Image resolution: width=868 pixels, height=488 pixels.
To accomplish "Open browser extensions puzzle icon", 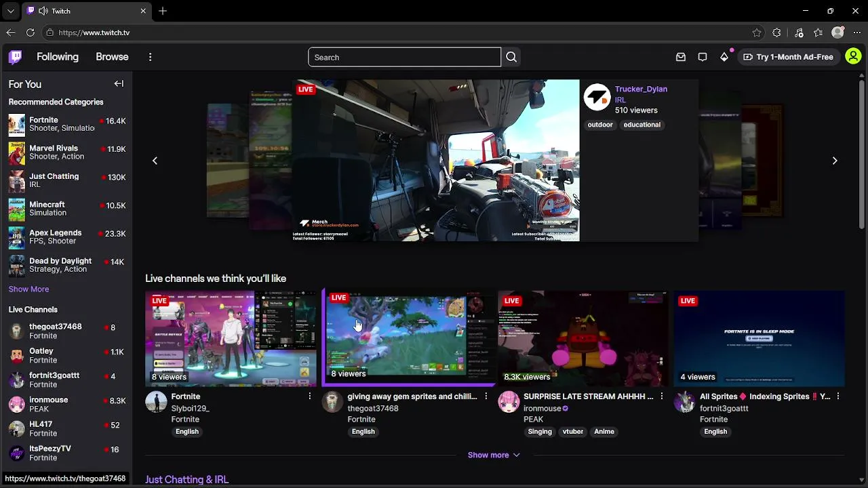I will [777, 33].
